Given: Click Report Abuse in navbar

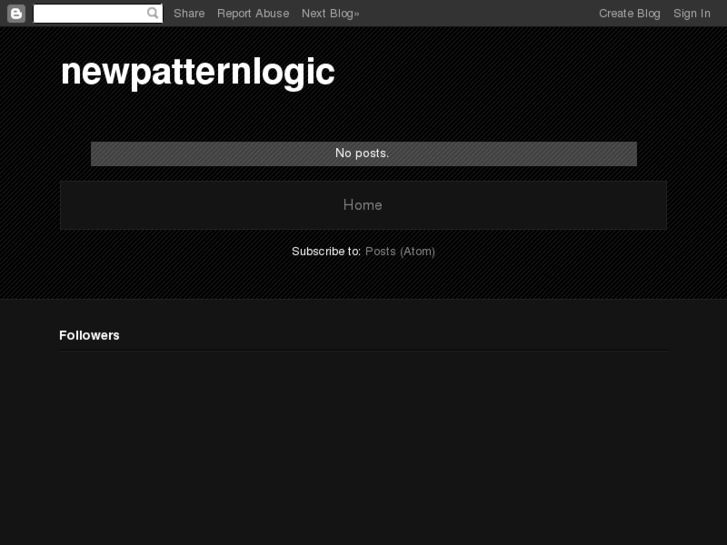Looking at the screenshot, I should coord(253,13).
